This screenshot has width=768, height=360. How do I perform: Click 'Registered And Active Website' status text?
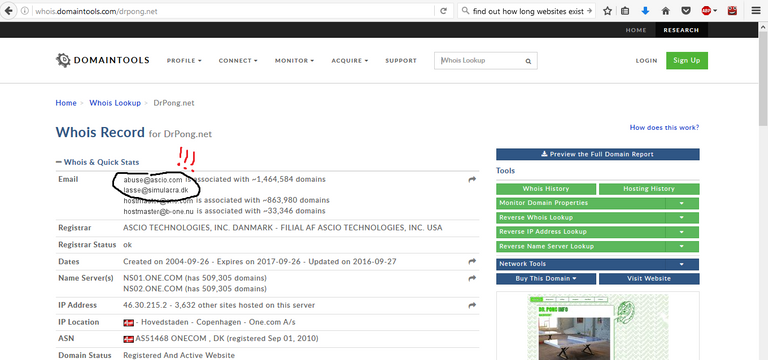click(179, 356)
